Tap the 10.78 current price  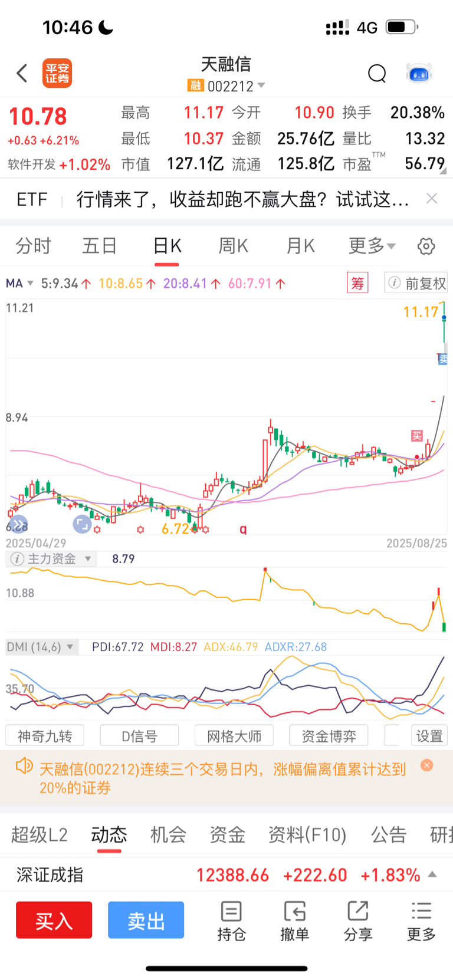pyautogui.click(x=38, y=117)
